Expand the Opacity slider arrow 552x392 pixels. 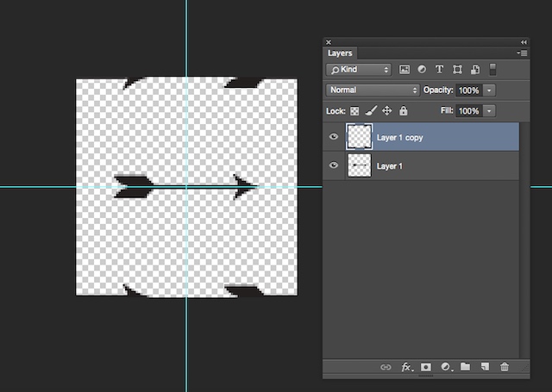tap(490, 90)
